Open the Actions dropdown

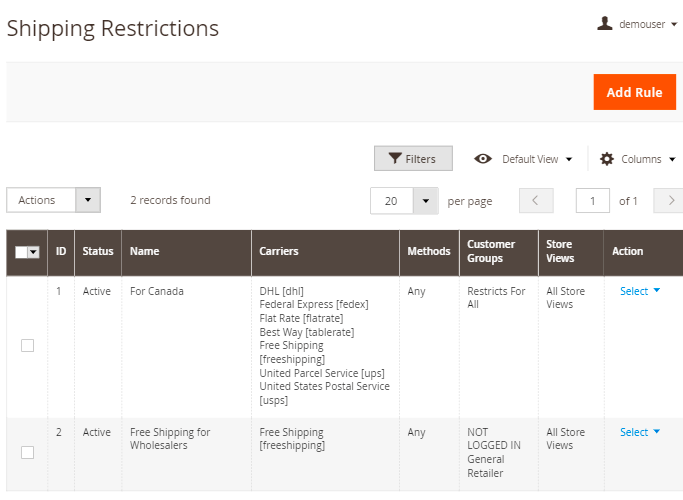[x=54, y=200]
